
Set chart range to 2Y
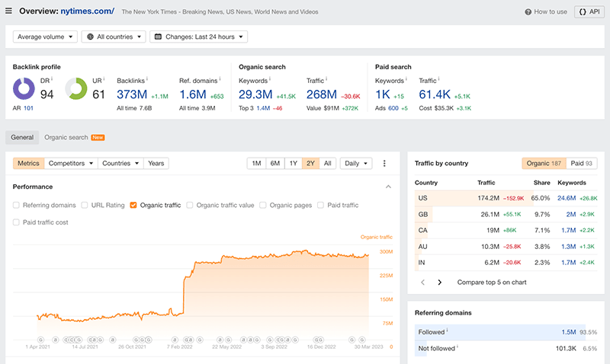pyautogui.click(x=310, y=164)
